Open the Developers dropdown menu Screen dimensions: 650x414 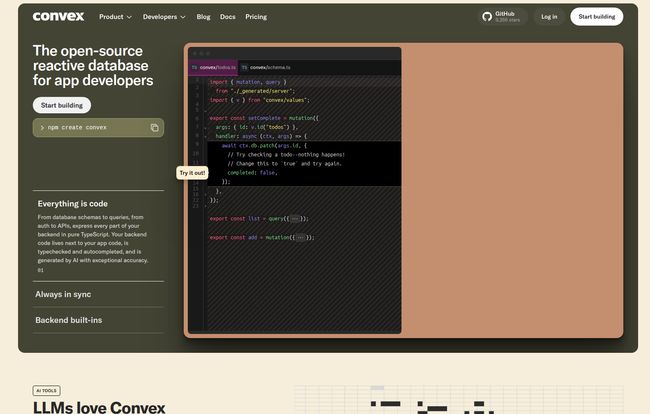(x=163, y=17)
